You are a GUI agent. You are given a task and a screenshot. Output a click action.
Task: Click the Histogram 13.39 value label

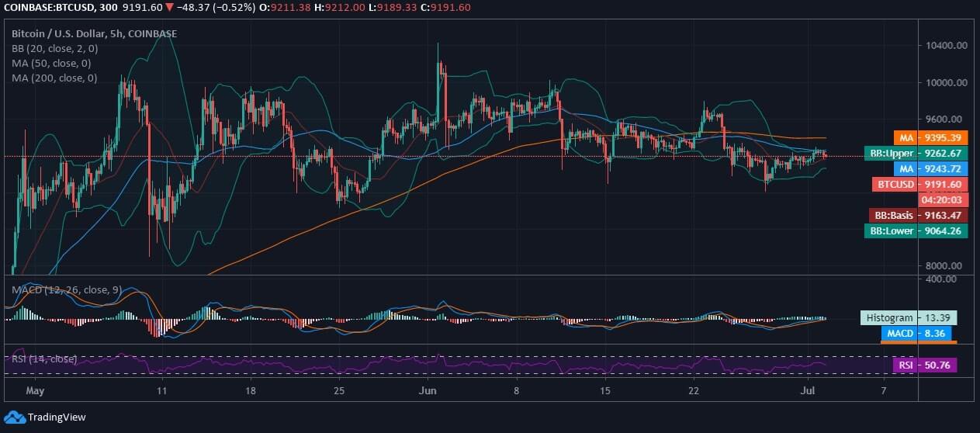(909, 317)
